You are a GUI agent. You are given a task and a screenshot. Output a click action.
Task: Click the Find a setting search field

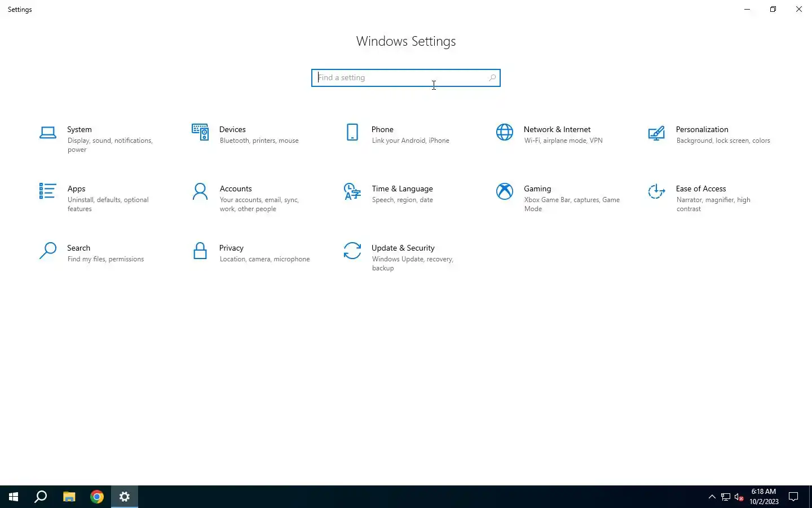point(406,78)
